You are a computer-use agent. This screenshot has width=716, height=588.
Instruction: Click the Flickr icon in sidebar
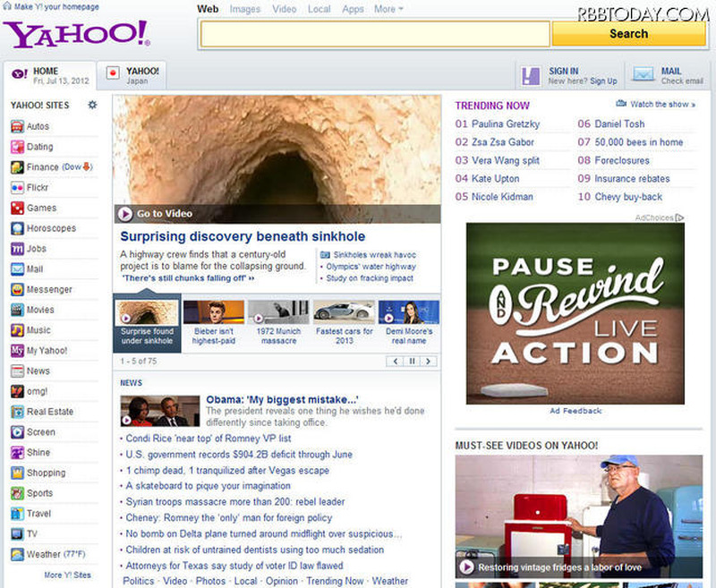17,188
